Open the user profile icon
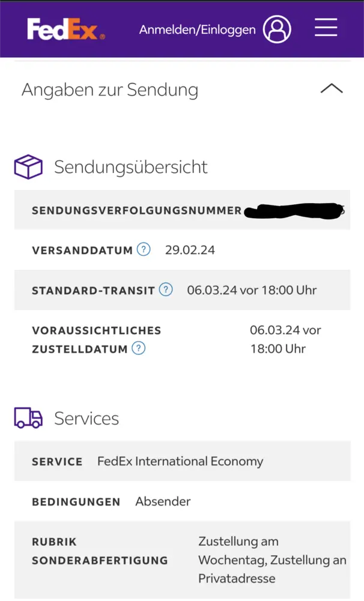This screenshot has height=601, width=364. 277,29
